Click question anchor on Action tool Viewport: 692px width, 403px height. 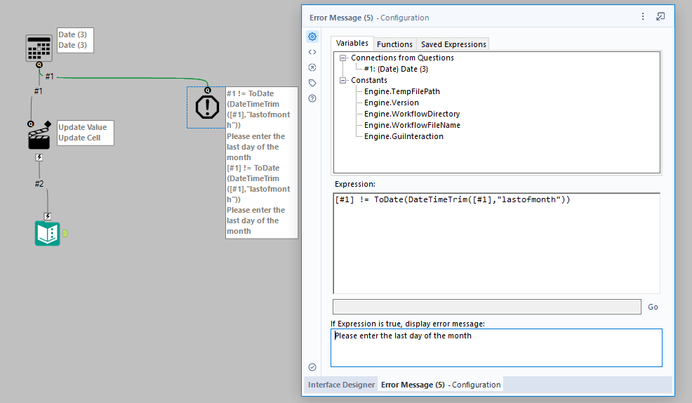pos(30,124)
